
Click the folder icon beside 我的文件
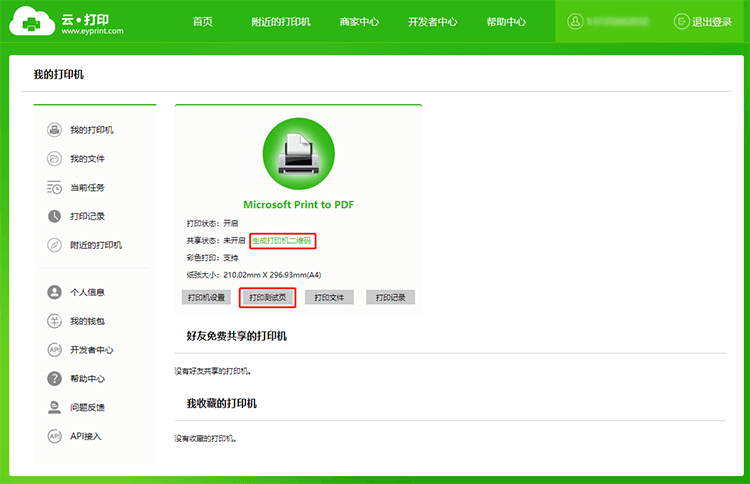click(55, 158)
